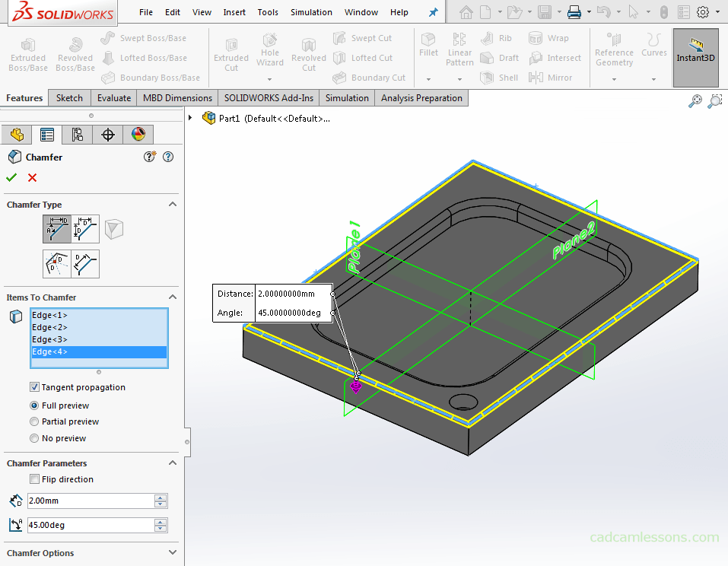The height and width of the screenshot is (566, 728).
Task: Click the Lofted Boss/Base tool
Action: click(x=144, y=58)
